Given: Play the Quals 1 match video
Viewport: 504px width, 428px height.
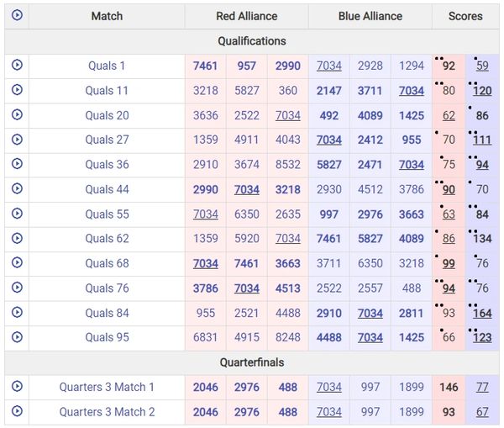Looking at the screenshot, I should (17, 66).
